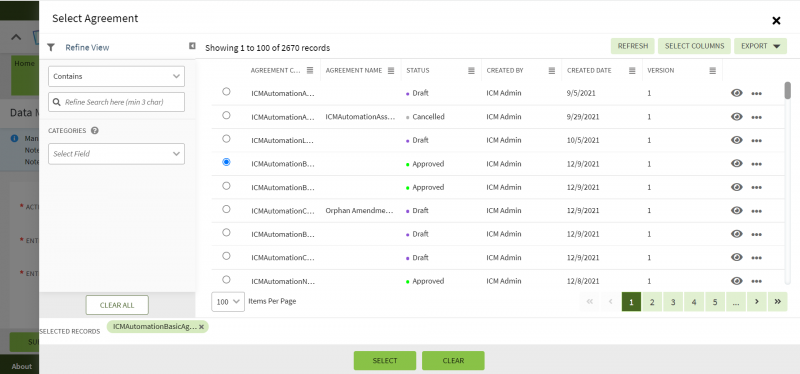Click the Orphan Amendme... agreement name cell
The image size is (800, 374).
pyautogui.click(x=360, y=211)
